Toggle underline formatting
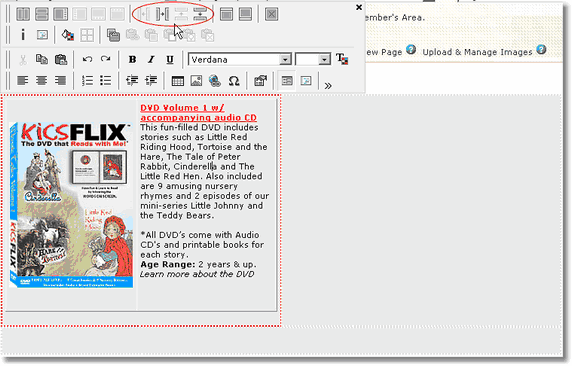This screenshot has width=572, height=366. (170, 59)
